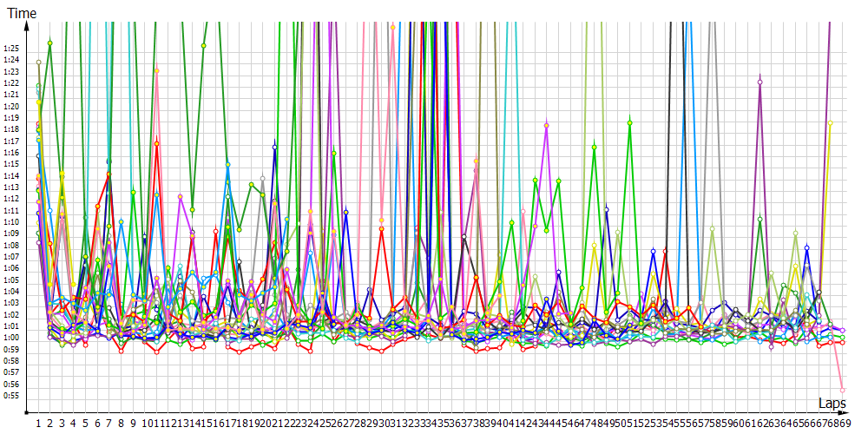Select the yellow data point at lap 68

coord(831,123)
